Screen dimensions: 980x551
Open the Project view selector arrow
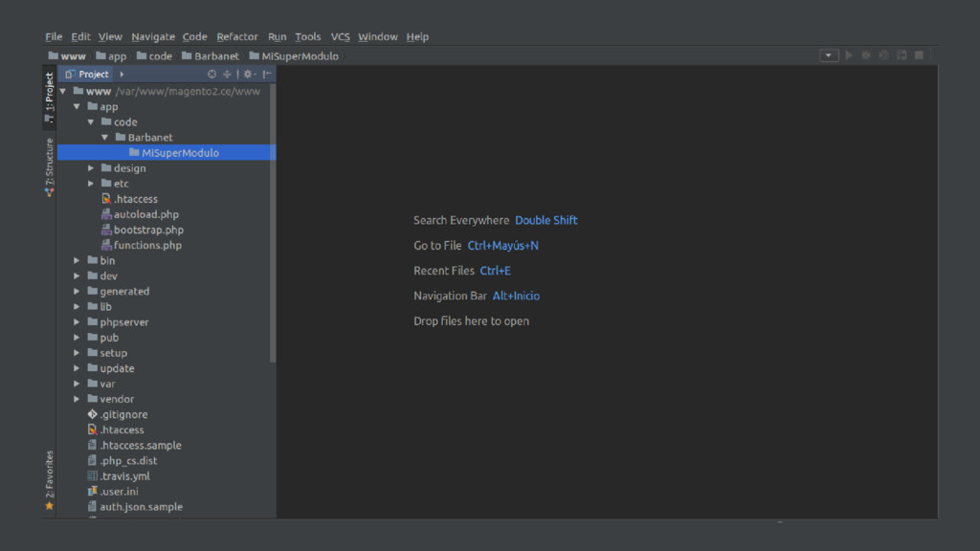pyautogui.click(x=122, y=74)
